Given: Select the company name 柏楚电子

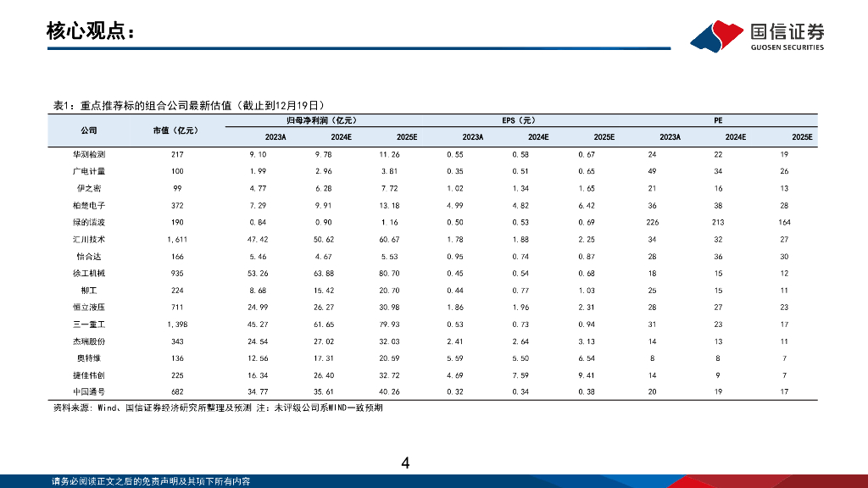Looking at the screenshot, I should pyautogui.click(x=88, y=206).
